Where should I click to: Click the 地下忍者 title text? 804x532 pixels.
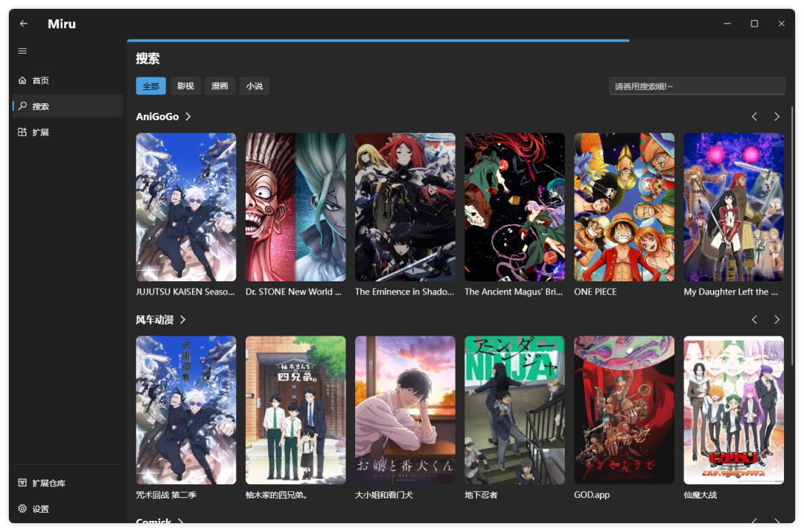481,495
